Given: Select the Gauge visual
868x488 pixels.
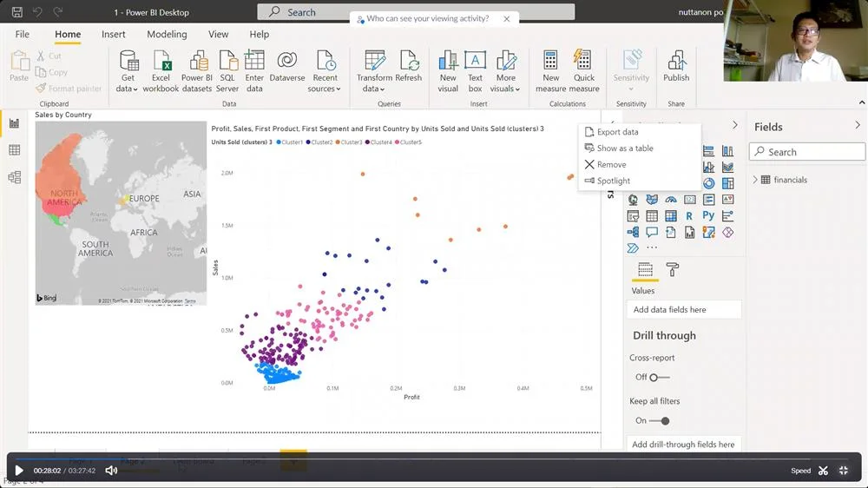Looking at the screenshot, I should [670, 200].
